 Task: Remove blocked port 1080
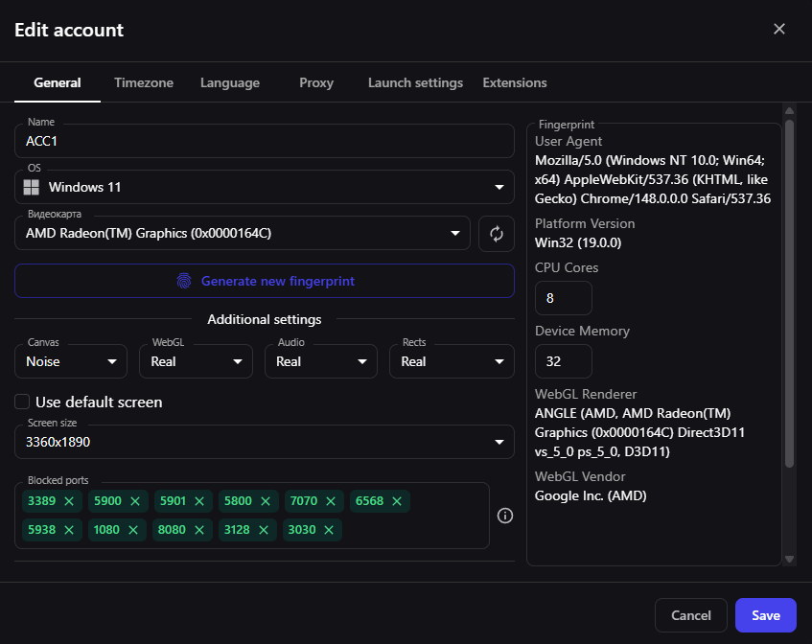tap(133, 530)
